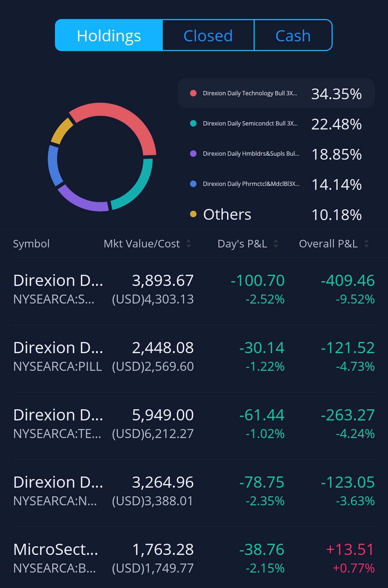
Task: Select purple Hmbldrs&Supls legend dot
Action: click(x=193, y=154)
